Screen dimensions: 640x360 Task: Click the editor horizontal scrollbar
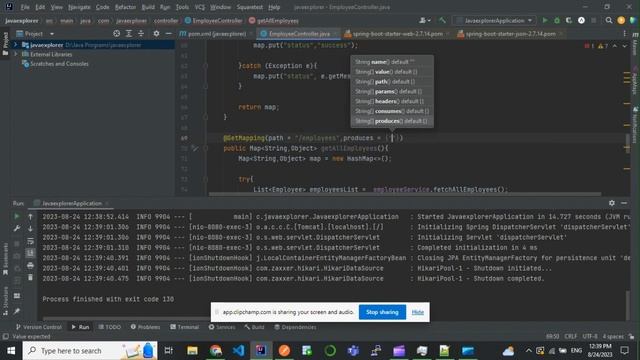pos(404,194)
